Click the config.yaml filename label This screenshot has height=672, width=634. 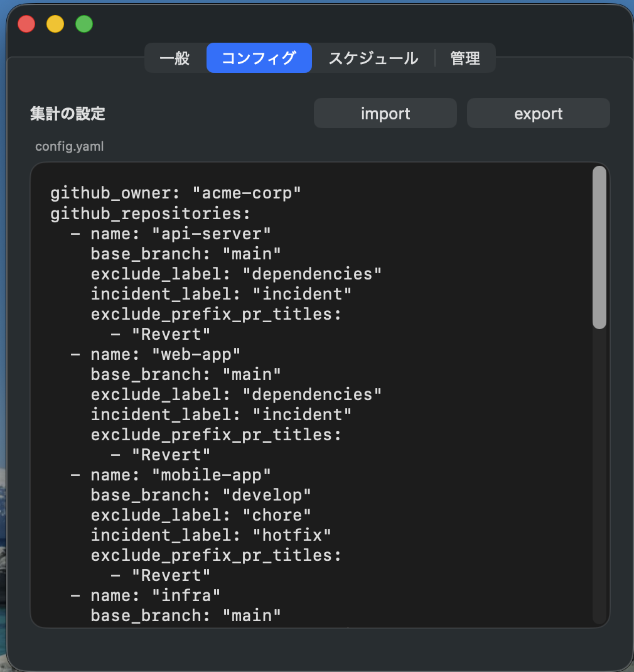69,146
